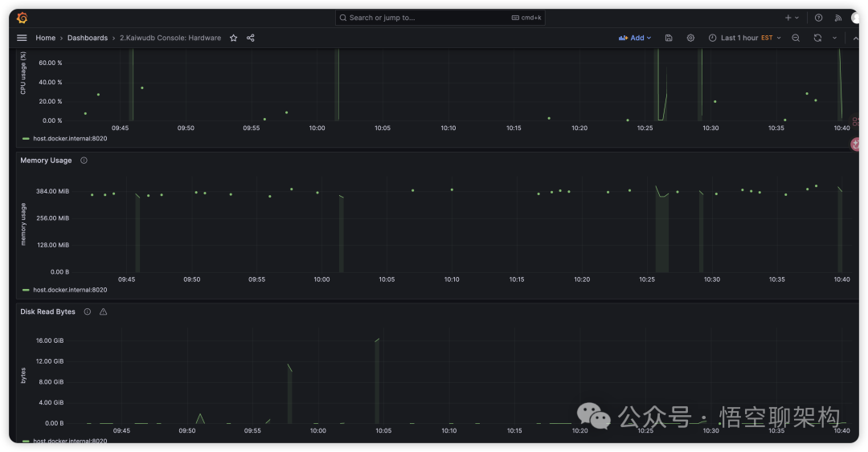This screenshot has height=452, width=868.
Task: Save the dashboard using the disk icon
Action: (669, 38)
